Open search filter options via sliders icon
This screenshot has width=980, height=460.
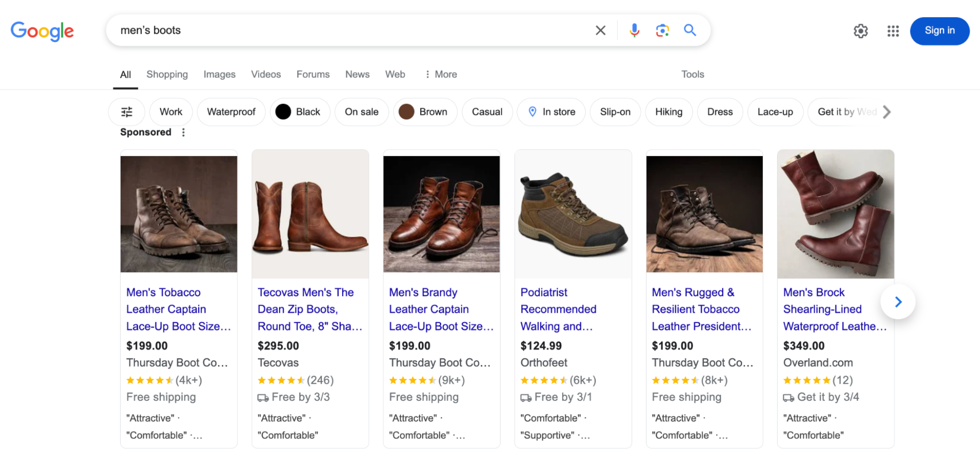(x=126, y=111)
